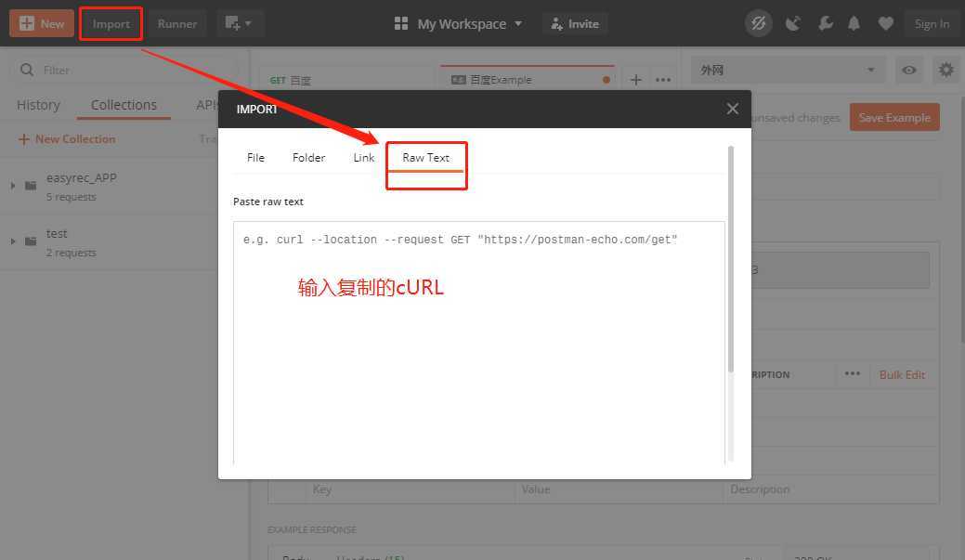The width and height of the screenshot is (965, 560).
Task: Click the import dialog scrollbar
Action: point(731,259)
